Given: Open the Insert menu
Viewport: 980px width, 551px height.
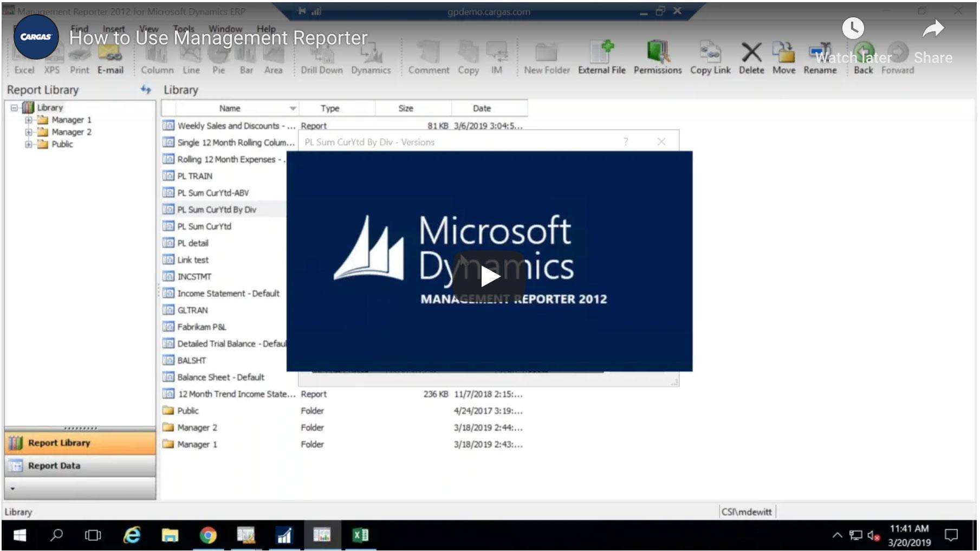Looking at the screenshot, I should [114, 29].
